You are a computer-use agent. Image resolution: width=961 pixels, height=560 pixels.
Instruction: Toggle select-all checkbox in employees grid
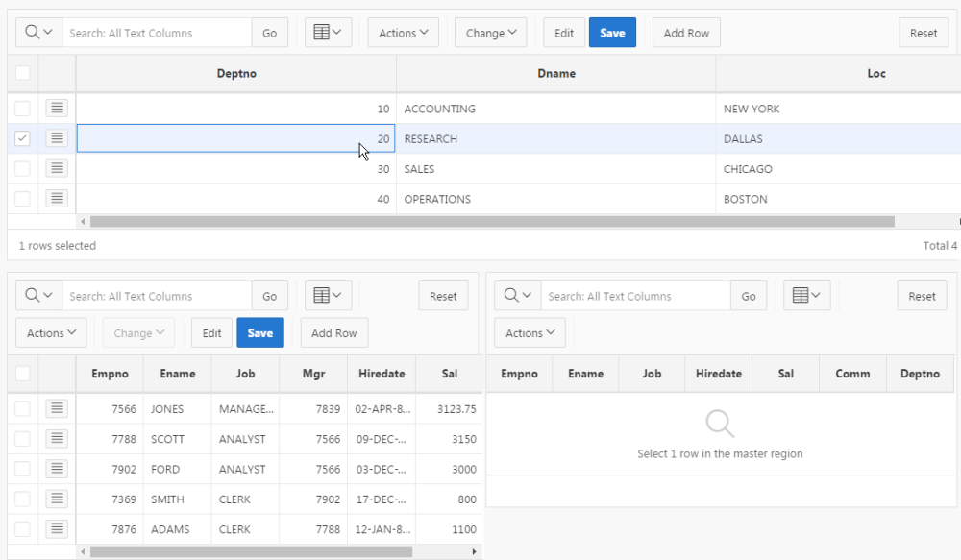click(23, 373)
